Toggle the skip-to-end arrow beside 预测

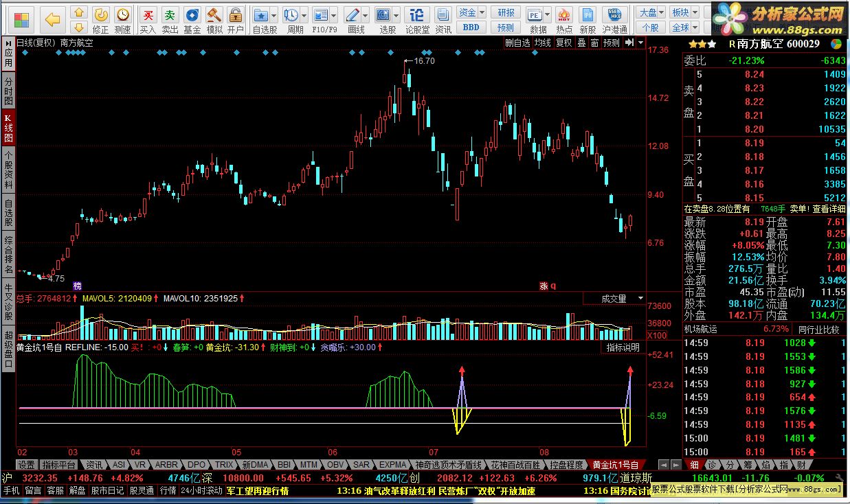[629, 43]
